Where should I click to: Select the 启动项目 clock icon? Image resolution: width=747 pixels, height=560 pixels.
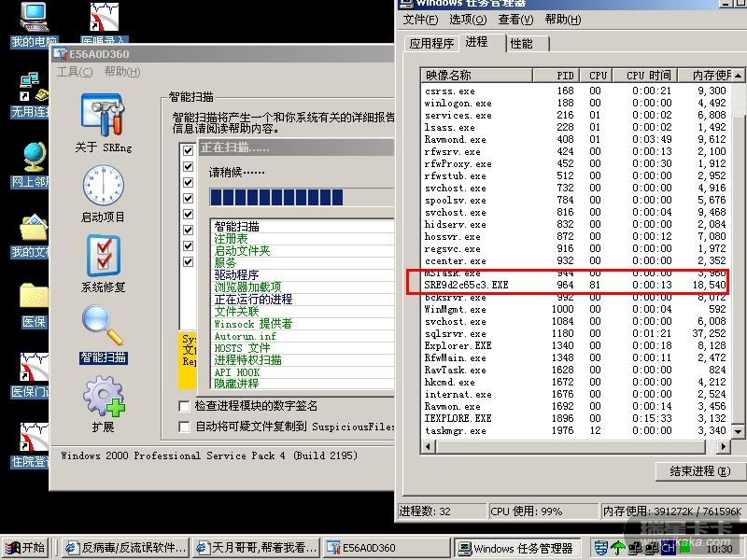[103, 185]
